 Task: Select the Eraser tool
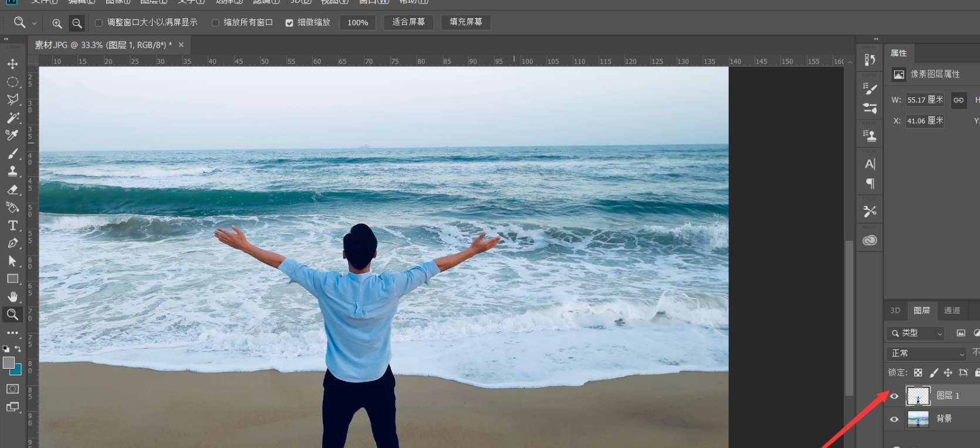pyautogui.click(x=12, y=190)
